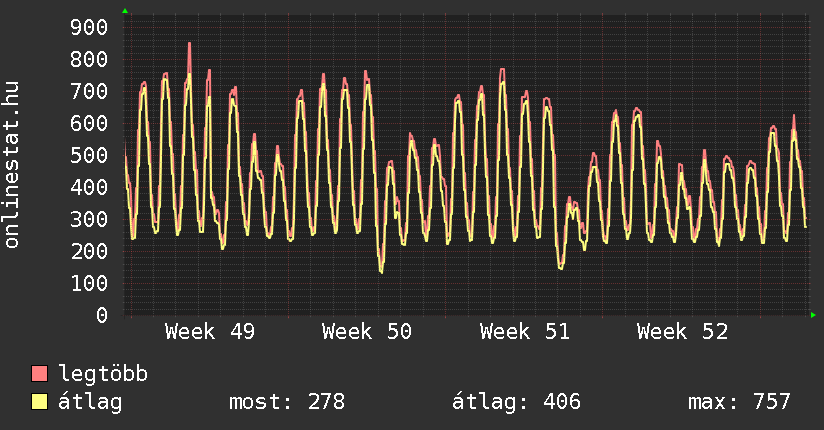Select the Week 49 axis label

point(209,332)
